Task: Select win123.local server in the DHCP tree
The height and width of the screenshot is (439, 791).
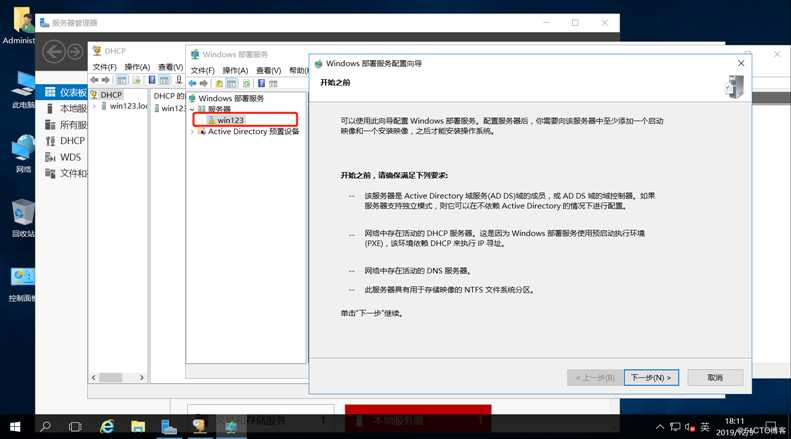Action: pos(125,106)
